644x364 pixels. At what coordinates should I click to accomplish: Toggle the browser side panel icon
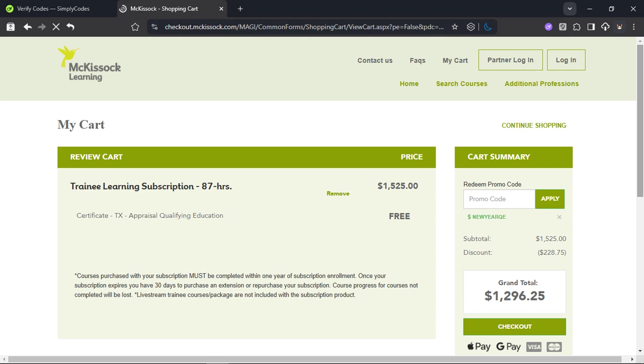coord(591,27)
